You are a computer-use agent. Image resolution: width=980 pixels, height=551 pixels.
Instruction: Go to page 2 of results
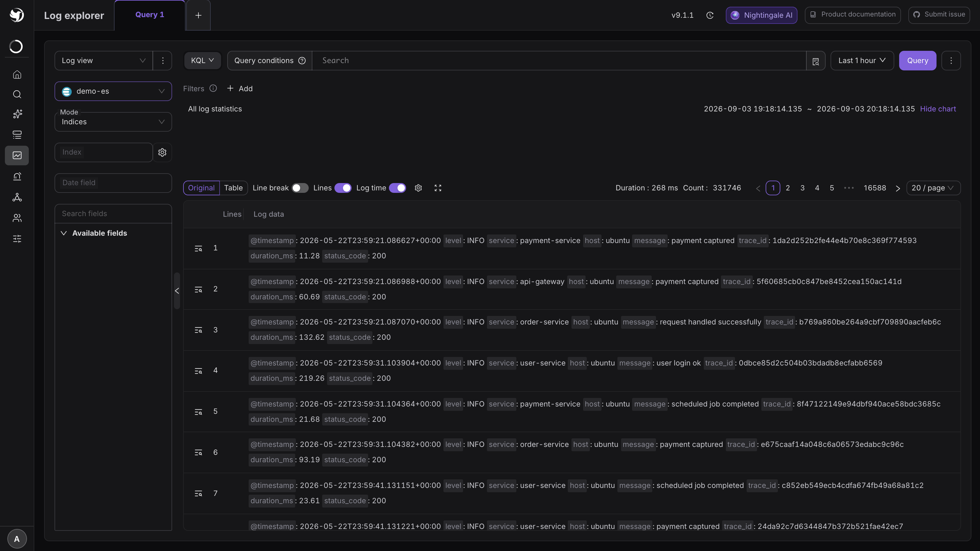[x=788, y=188]
